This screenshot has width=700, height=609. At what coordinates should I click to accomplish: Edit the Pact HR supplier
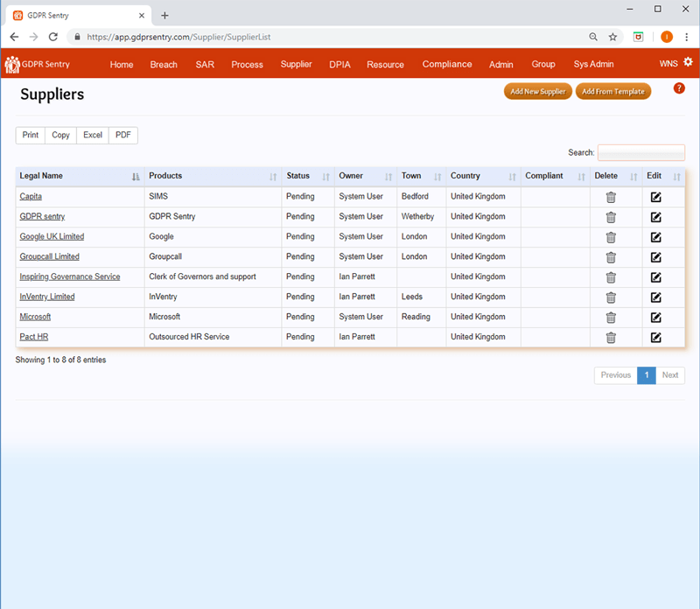pos(655,338)
